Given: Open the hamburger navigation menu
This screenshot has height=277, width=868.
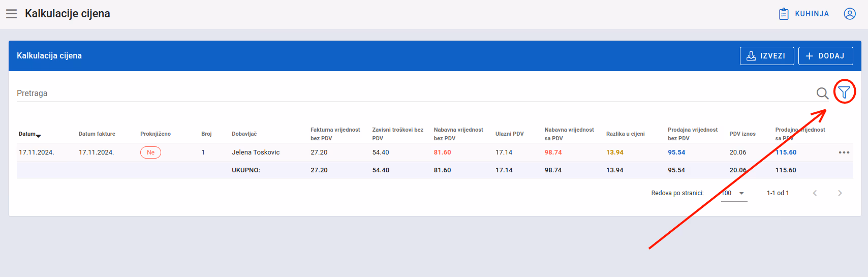Looking at the screenshot, I should tap(11, 14).
